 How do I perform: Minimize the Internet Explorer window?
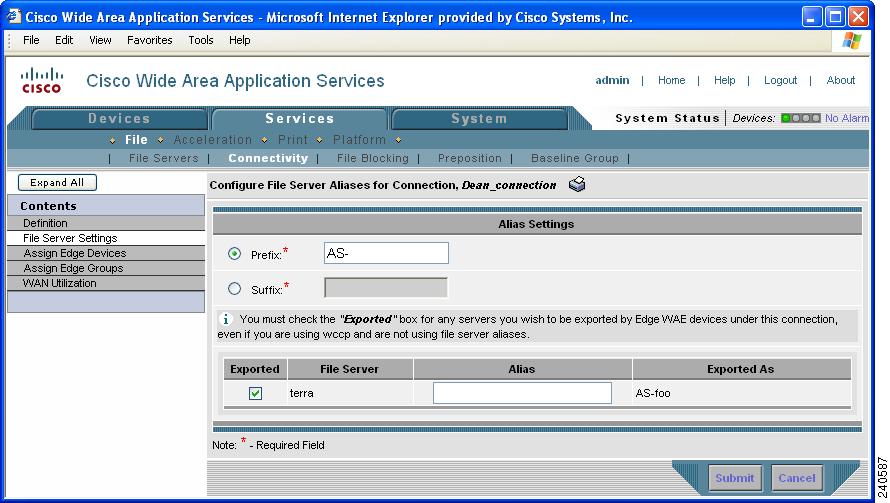point(812,16)
